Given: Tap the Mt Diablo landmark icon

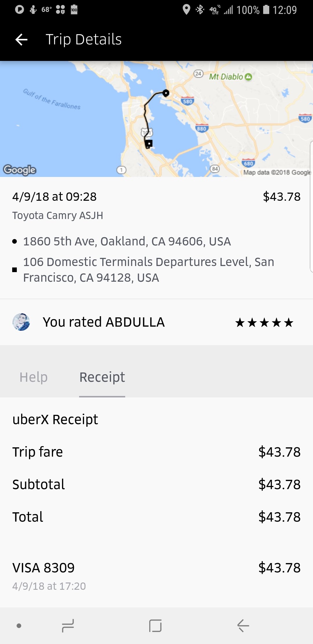Looking at the screenshot, I should [x=248, y=77].
